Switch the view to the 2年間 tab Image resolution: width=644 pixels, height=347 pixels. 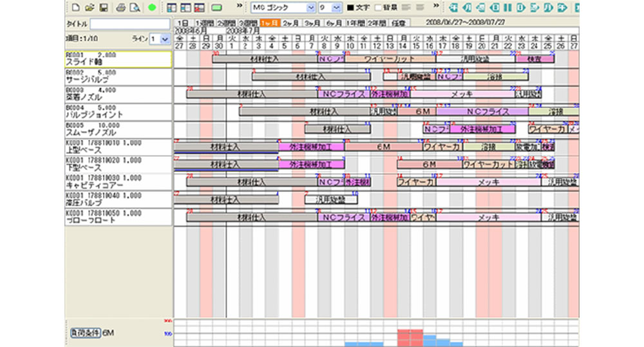click(377, 23)
